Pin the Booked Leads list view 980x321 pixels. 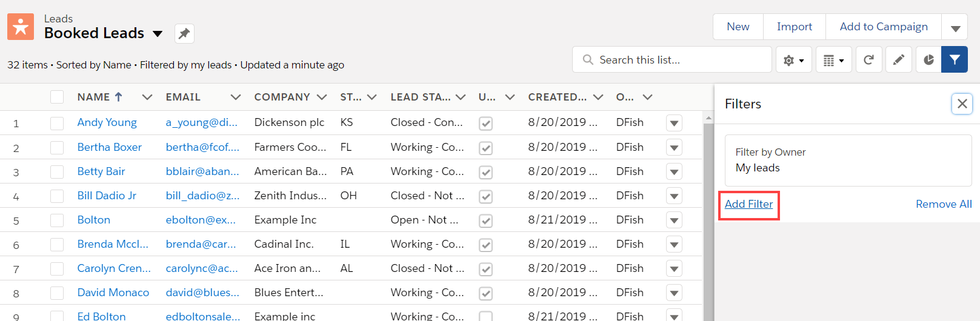click(x=184, y=33)
